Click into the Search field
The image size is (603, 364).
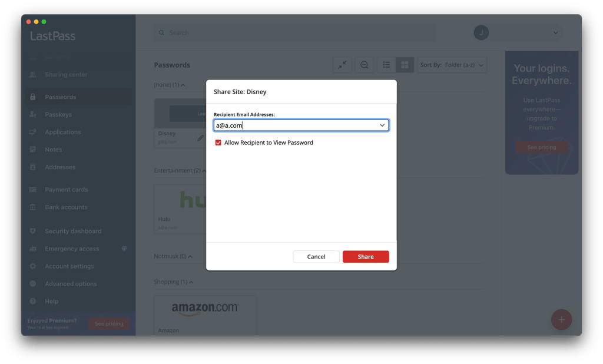point(295,33)
